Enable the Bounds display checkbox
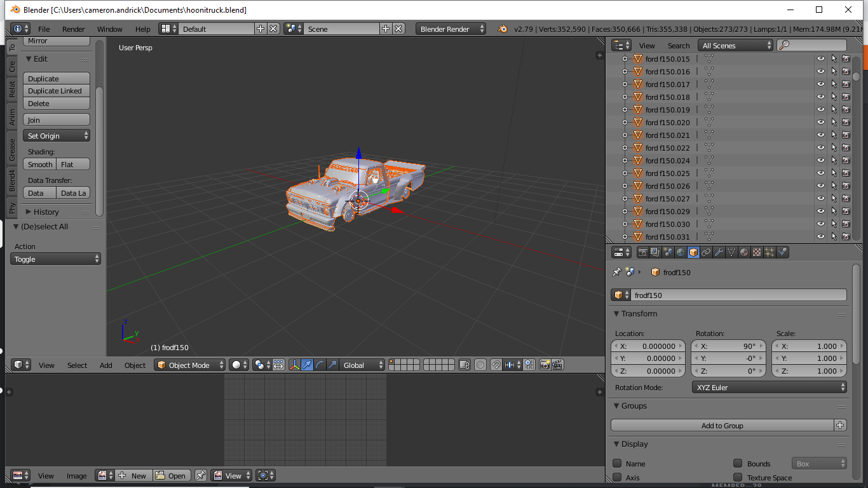Viewport: 868px width, 488px height. coord(738,463)
